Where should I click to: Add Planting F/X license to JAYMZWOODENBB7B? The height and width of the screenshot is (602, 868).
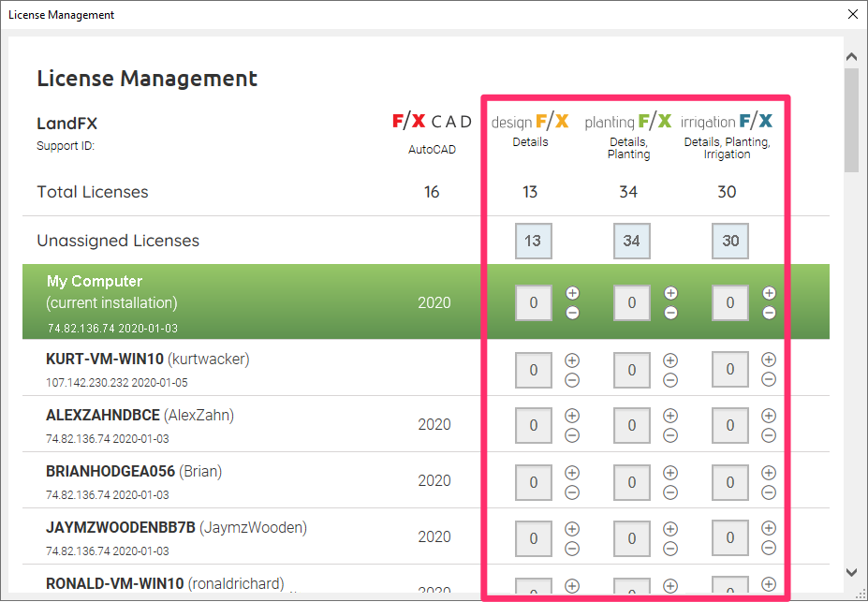click(670, 528)
